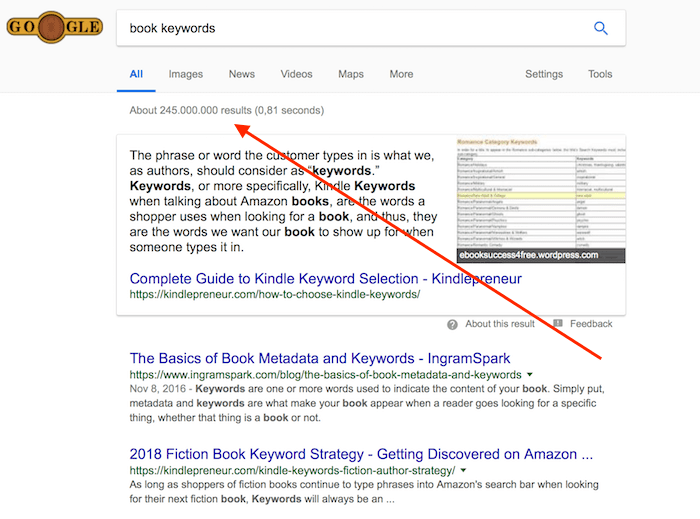Open the Maps tab
The height and width of the screenshot is (519, 700).
tap(351, 74)
